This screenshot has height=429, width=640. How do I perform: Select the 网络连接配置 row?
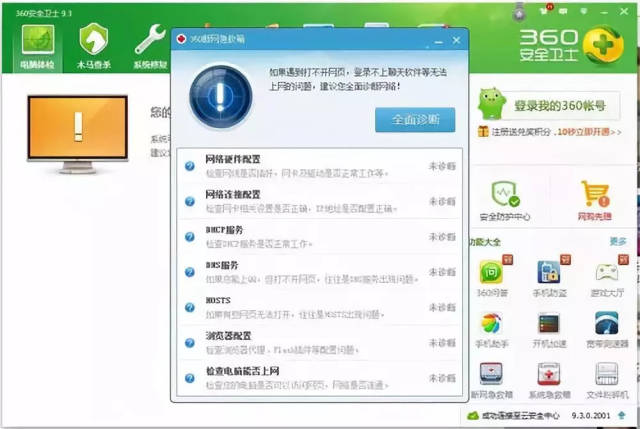click(x=319, y=201)
